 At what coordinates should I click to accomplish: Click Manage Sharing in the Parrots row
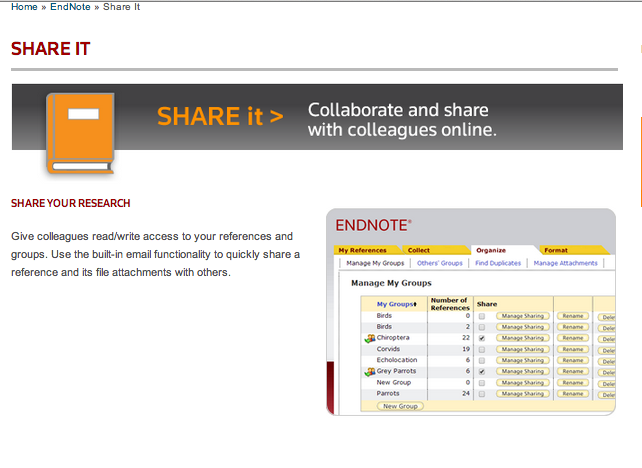click(x=523, y=393)
